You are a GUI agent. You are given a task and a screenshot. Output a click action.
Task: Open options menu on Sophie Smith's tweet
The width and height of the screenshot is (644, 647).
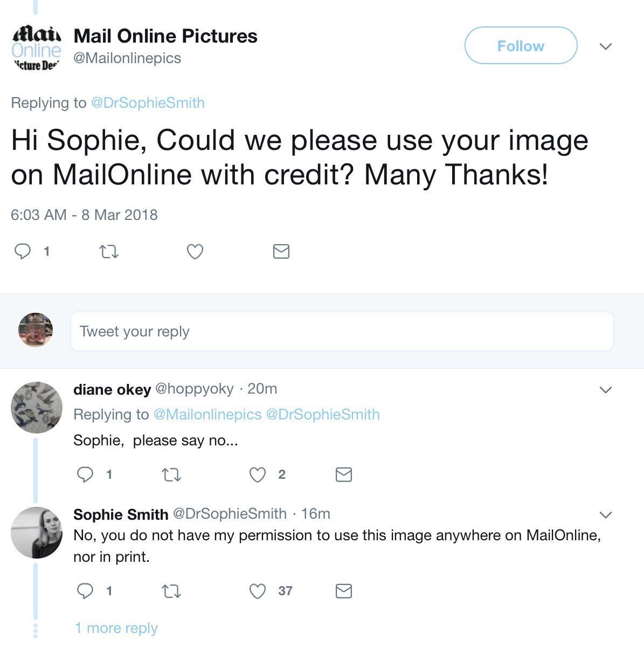tap(606, 514)
